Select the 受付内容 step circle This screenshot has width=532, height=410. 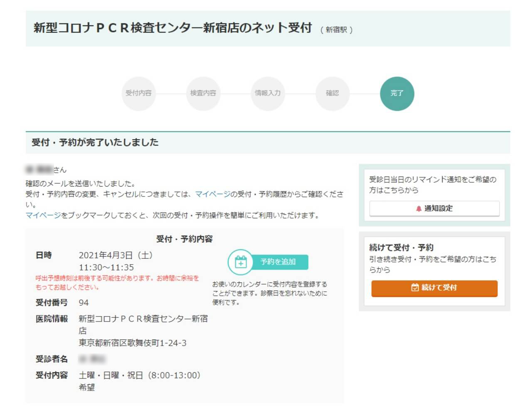tap(138, 93)
